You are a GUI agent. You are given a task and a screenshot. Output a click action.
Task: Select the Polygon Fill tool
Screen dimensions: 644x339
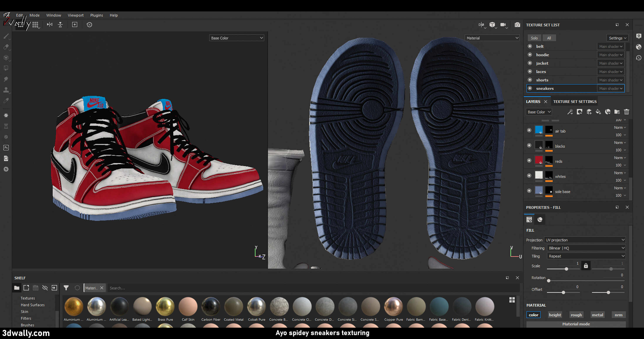6,68
